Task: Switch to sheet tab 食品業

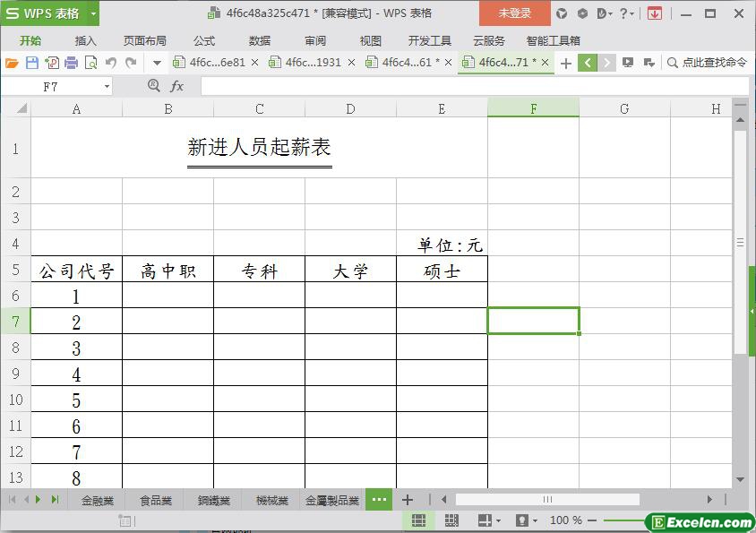Action: pos(156,501)
